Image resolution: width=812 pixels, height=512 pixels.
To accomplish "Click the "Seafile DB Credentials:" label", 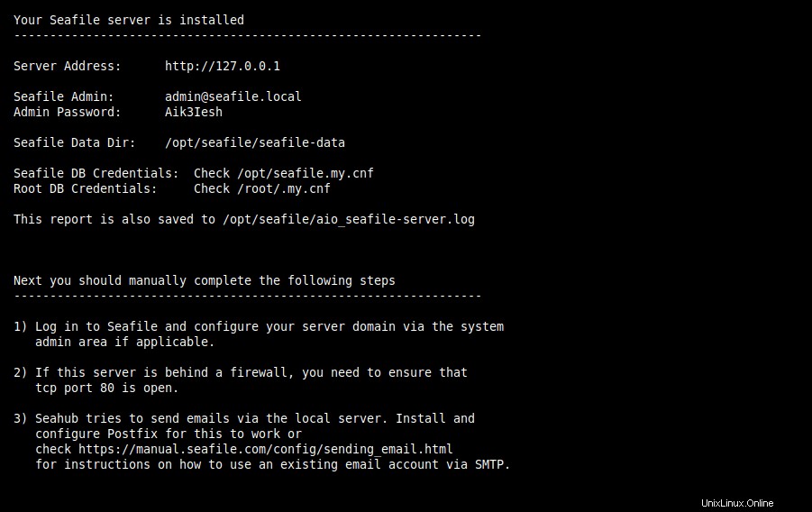I will click(x=96, y=173).
